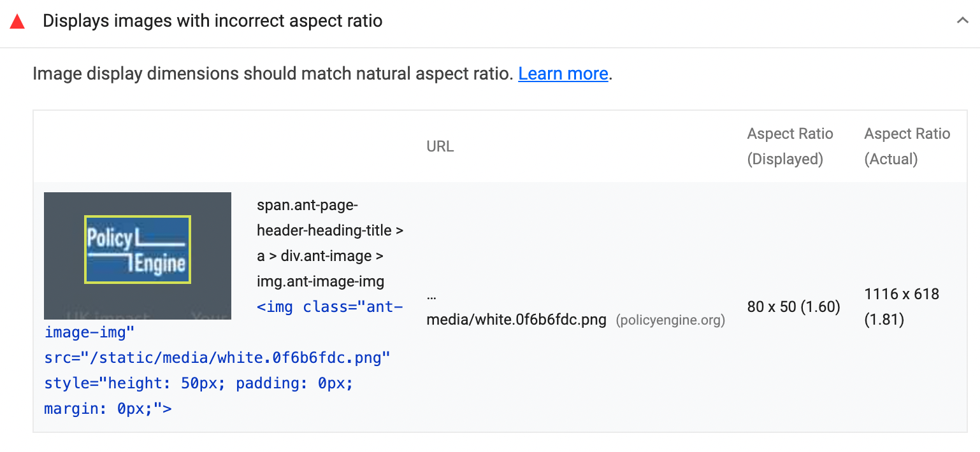
Task: Click the Aspect Ratio (Displayed) header
Action: tap(790, 146)
